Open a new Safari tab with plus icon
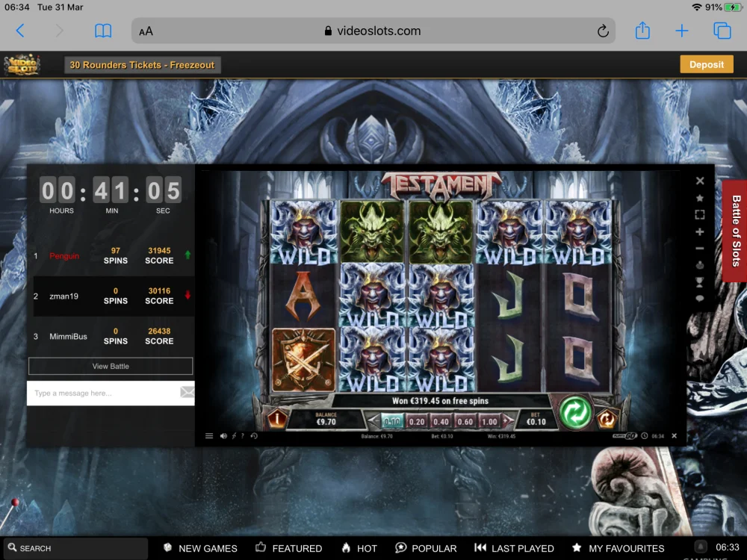This screenshot has width=747, height=560. click(x=682, y=31)
